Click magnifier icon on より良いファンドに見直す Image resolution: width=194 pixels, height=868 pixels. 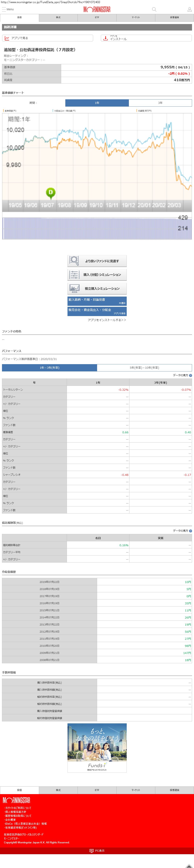[x=74, y=261]
